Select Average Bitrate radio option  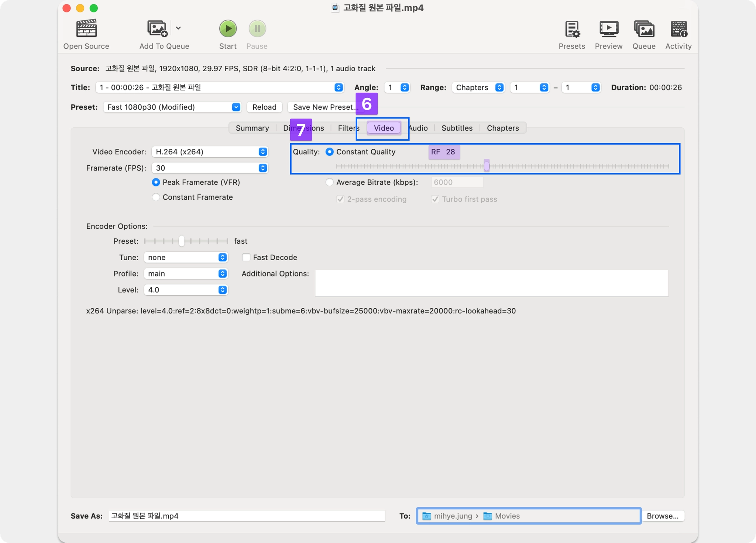click(x=329, y=182)
